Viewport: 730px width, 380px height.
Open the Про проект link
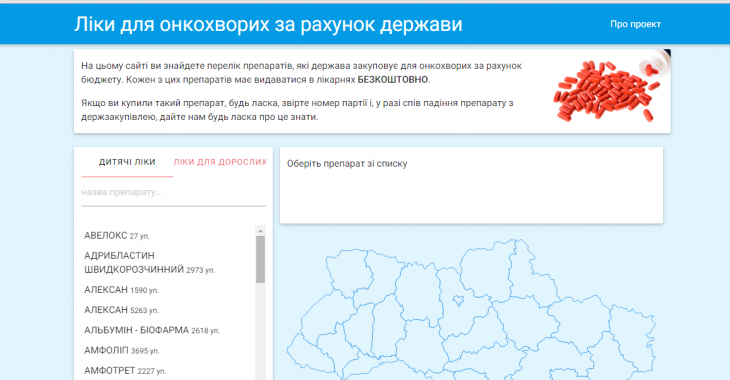(635, 24)
